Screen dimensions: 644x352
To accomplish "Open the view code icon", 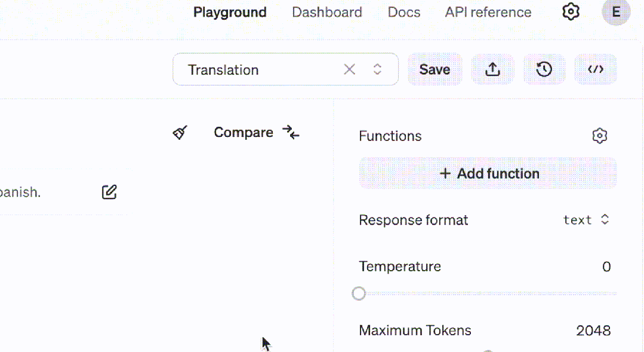I will tap(595, 69).
